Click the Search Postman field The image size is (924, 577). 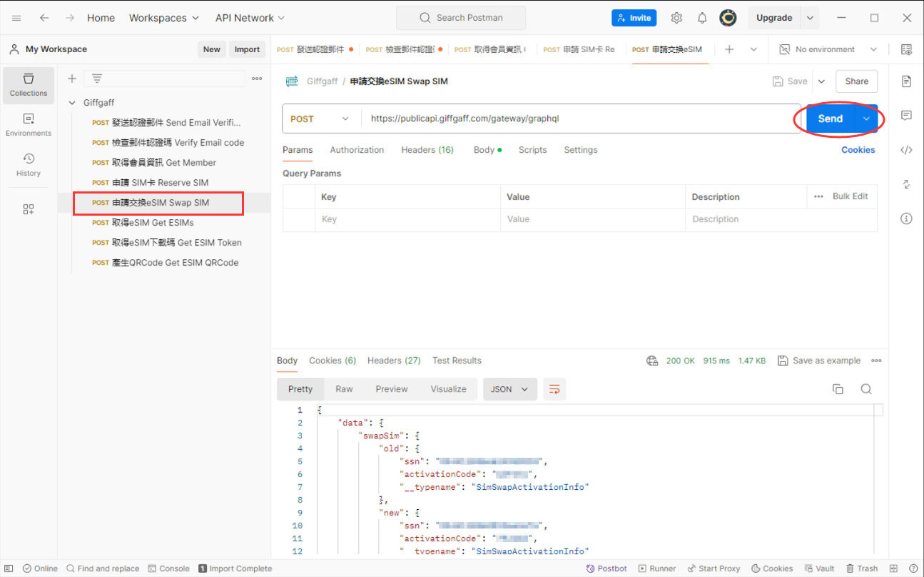coord(461,18)
